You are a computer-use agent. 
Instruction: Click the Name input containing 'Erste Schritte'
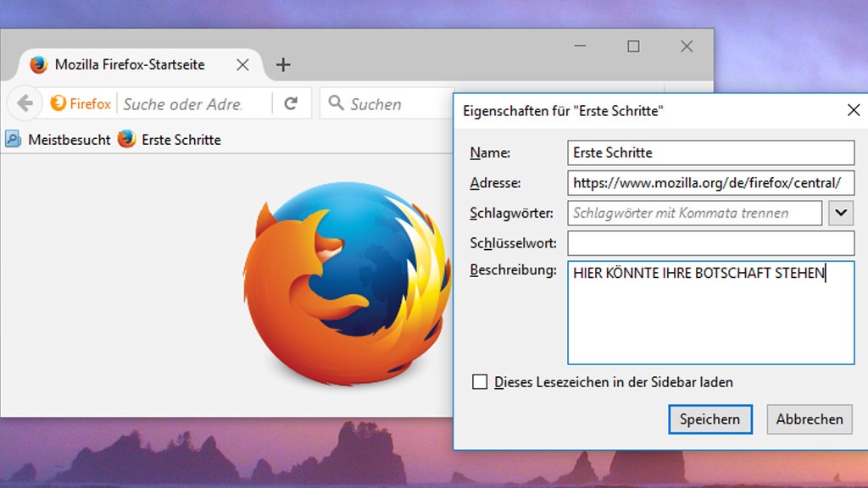pyautogui.click(x=710, y=152)
